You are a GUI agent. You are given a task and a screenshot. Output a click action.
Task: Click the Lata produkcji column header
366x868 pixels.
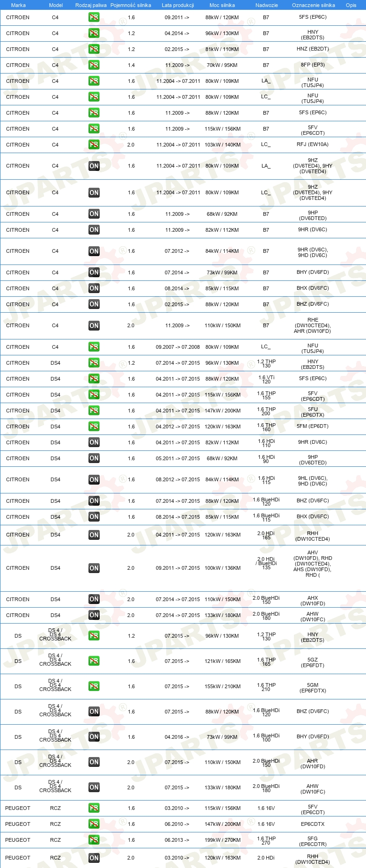178,5
